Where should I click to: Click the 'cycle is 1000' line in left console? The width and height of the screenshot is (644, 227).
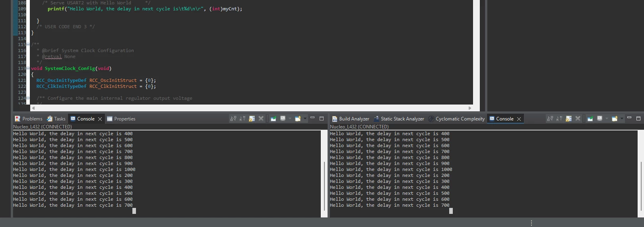[x=74, y=169]
